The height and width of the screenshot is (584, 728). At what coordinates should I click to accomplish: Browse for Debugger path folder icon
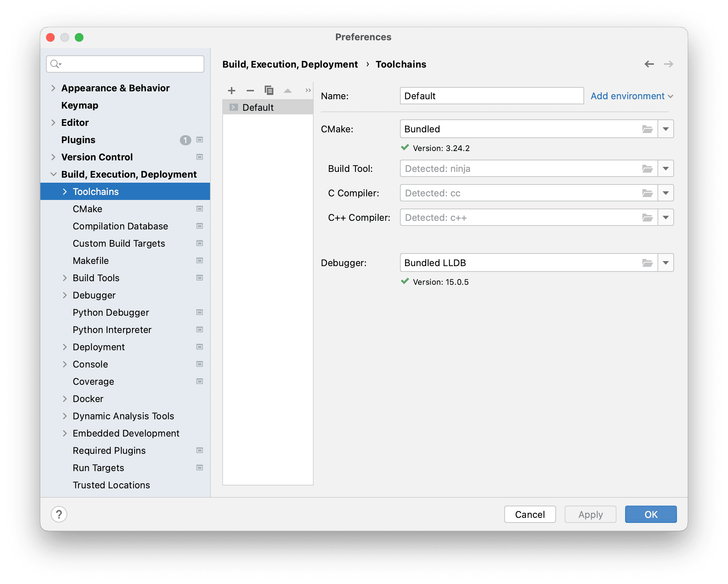647,263
